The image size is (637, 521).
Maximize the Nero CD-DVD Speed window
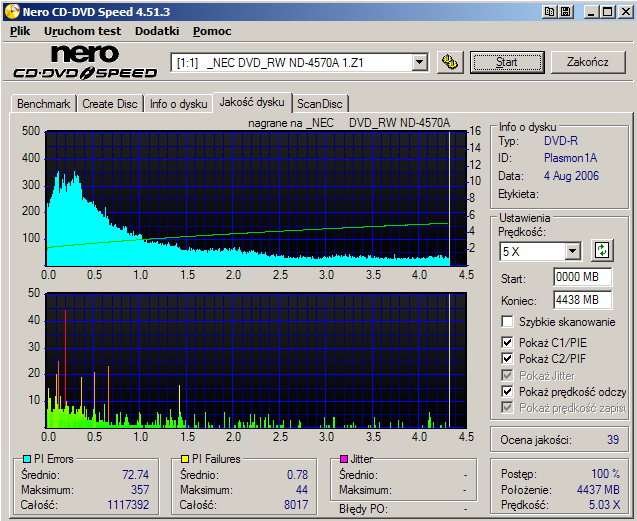608,12
